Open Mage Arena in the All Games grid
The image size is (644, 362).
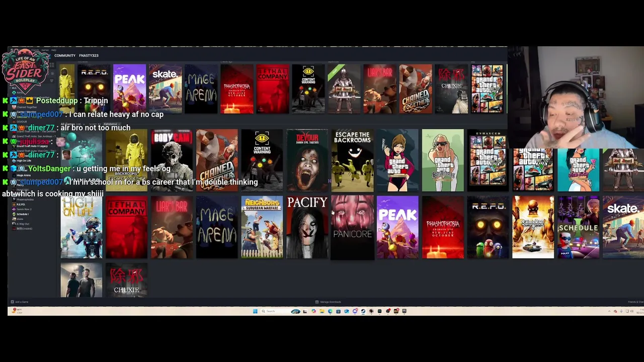217,227
